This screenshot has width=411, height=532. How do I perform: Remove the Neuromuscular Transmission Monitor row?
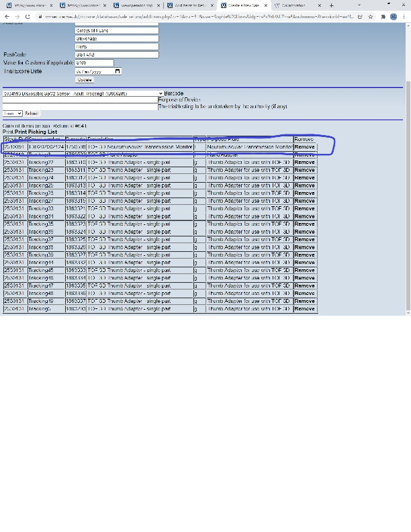(304, 146)
